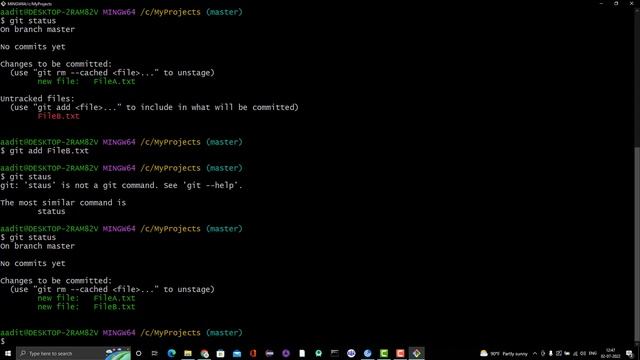Open Git Bash window title bar icon
640x360 pixels.
(x=3, y=3)
